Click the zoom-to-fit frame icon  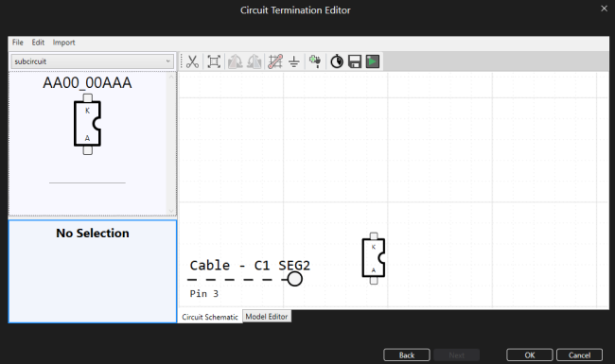[x=214, y=61]
